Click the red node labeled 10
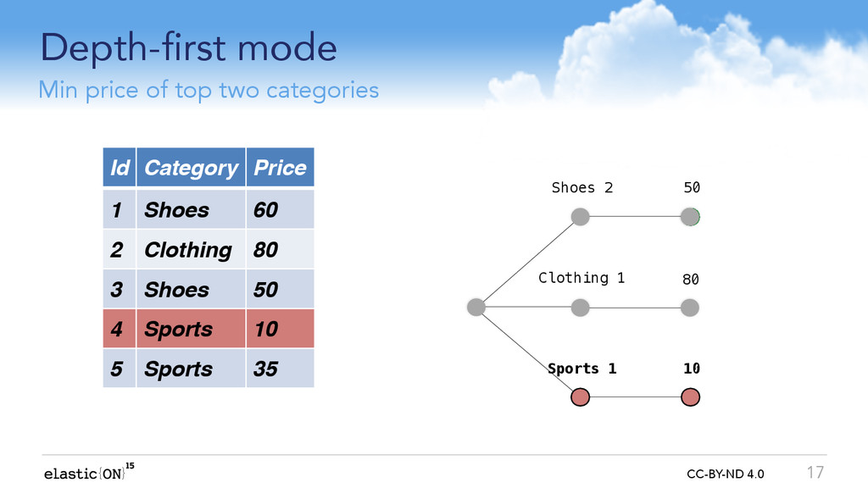 tap(690, 396)
